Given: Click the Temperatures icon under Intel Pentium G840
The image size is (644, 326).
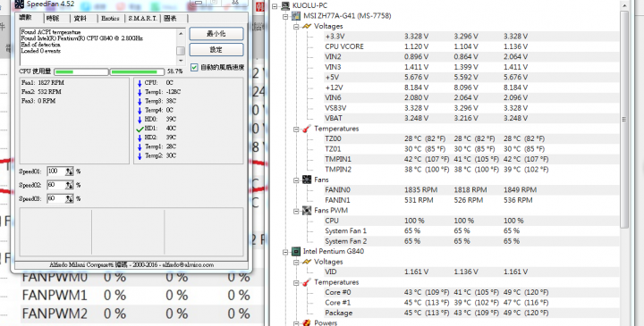Looking at the screenshot, I should tap(307, 282).
